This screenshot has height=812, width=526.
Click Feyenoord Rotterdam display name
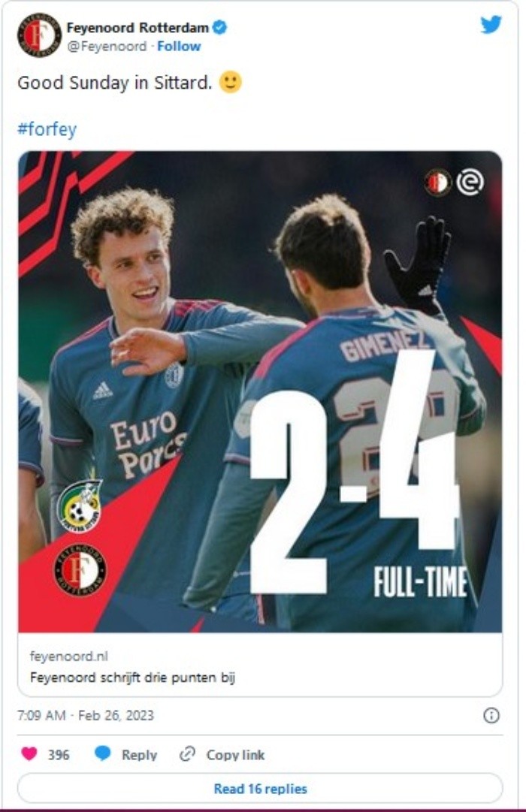(x=138, y=28)
